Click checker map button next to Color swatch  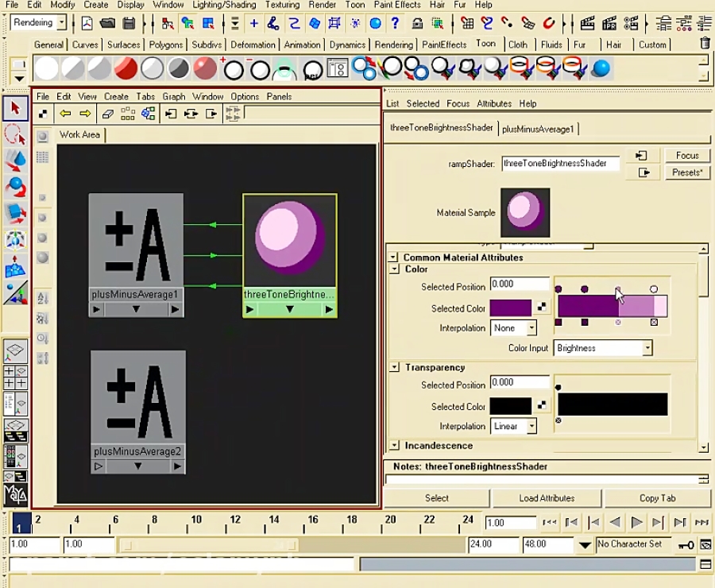[542, 308]
